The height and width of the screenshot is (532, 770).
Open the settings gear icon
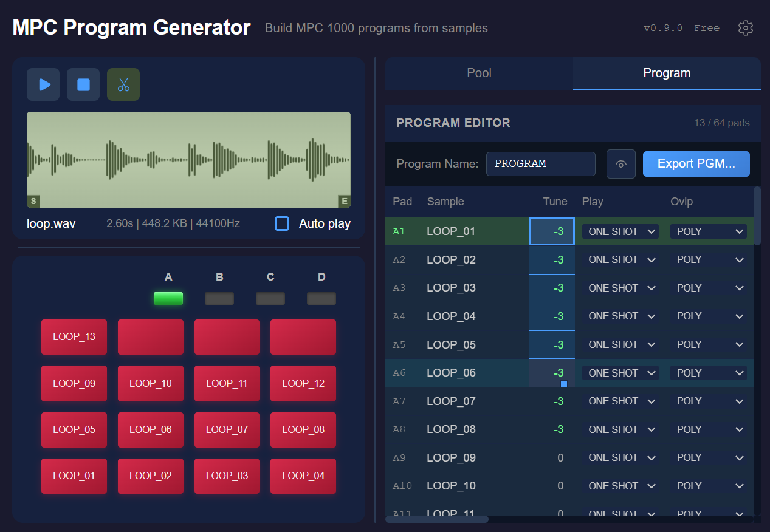tap(746, 28)
